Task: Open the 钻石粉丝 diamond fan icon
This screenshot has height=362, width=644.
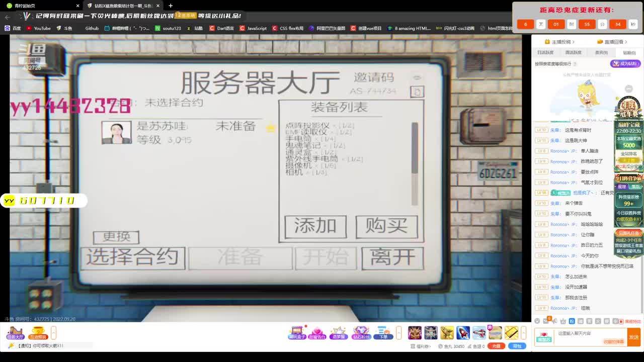Action: point(361,333)
